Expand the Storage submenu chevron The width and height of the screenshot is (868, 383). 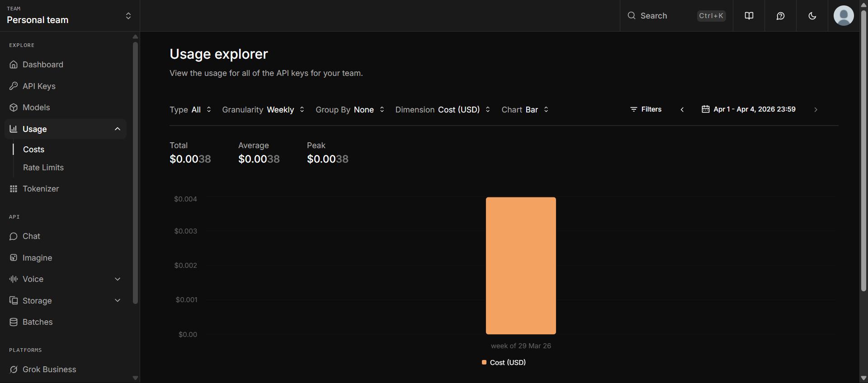point(118,300)
